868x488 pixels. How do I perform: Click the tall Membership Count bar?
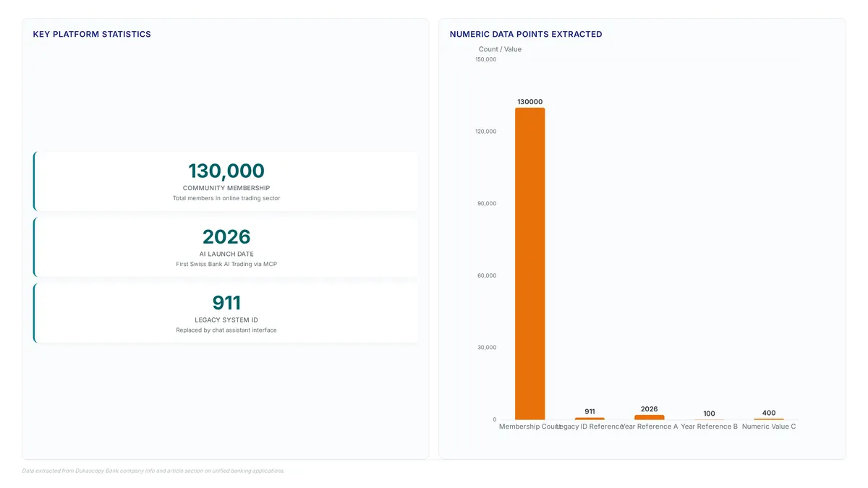coord(530,263)
